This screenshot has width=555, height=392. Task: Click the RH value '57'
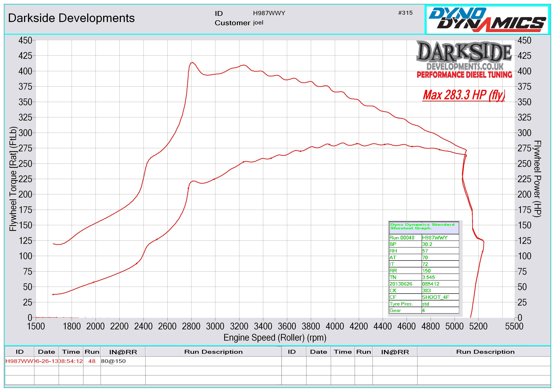pos(425,251)
